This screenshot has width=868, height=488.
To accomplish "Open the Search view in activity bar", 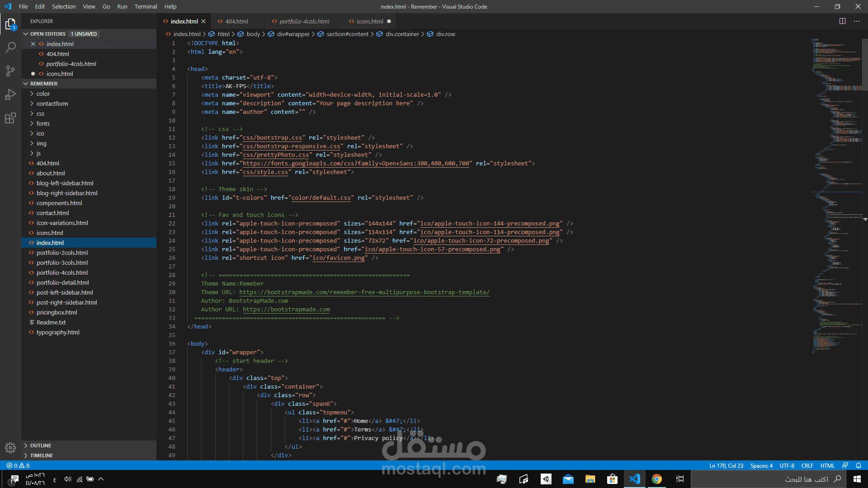I will coord(10,47).
